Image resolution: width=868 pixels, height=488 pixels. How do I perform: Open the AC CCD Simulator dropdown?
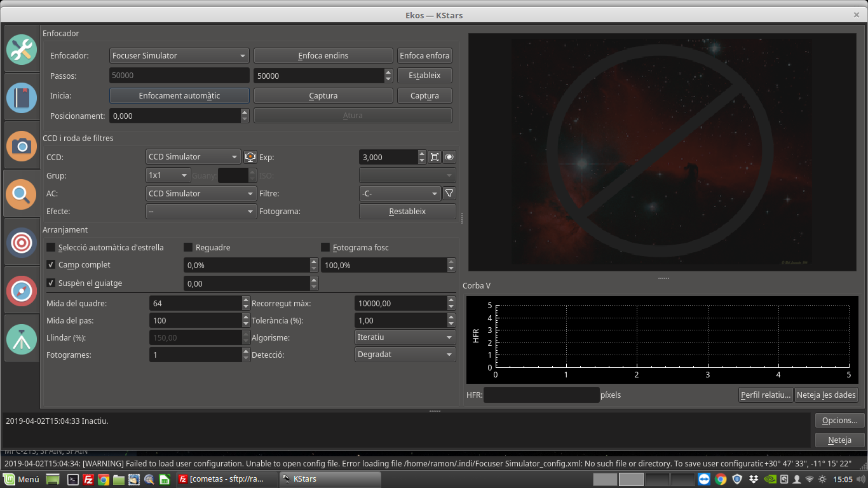pyautogui.click(x=201, y=193)
